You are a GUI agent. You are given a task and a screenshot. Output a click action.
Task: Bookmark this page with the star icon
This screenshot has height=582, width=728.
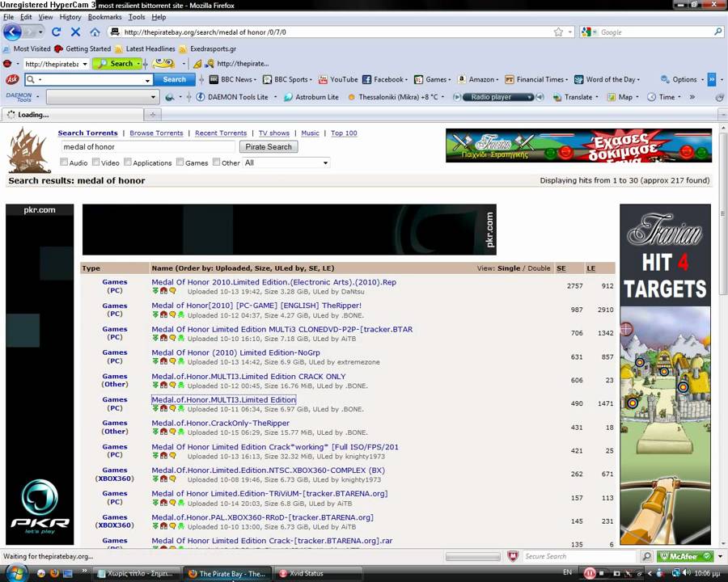point(558,32)
